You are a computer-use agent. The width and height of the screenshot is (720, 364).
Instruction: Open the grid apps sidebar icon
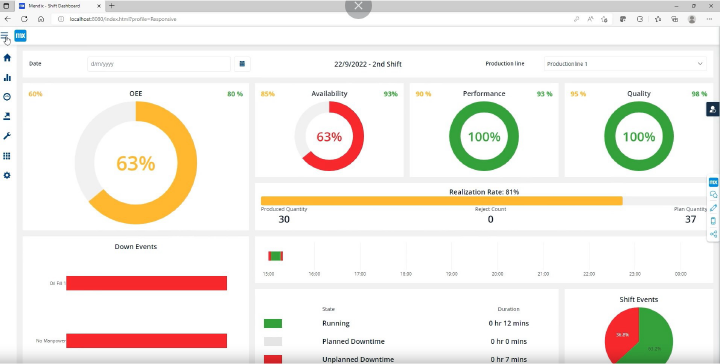point(7,156)
